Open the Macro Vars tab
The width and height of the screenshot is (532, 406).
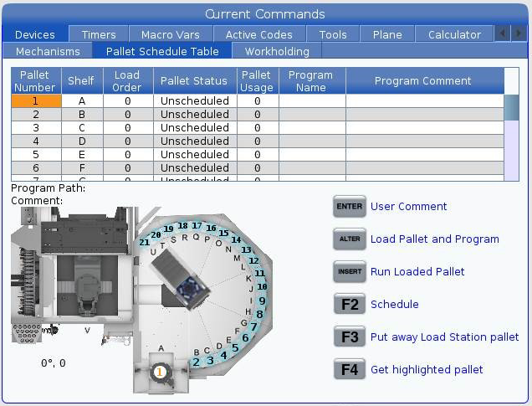(x=171, y=34)
